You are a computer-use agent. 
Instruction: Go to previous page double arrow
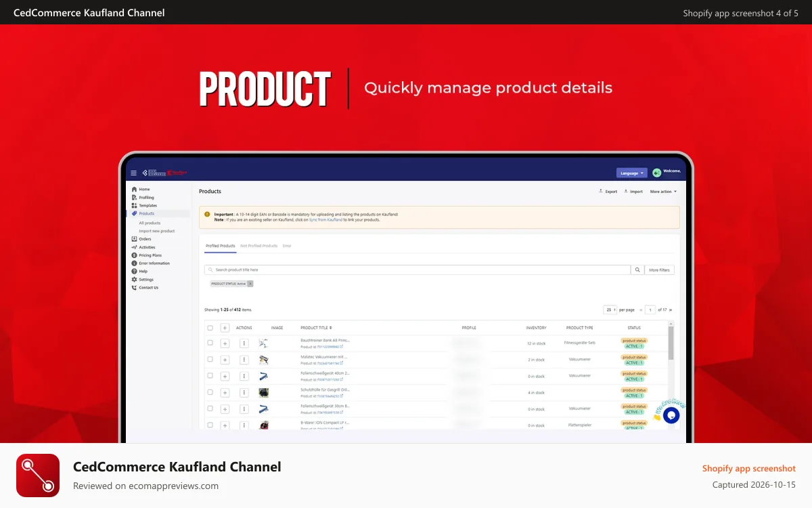[x=641, y=310]
